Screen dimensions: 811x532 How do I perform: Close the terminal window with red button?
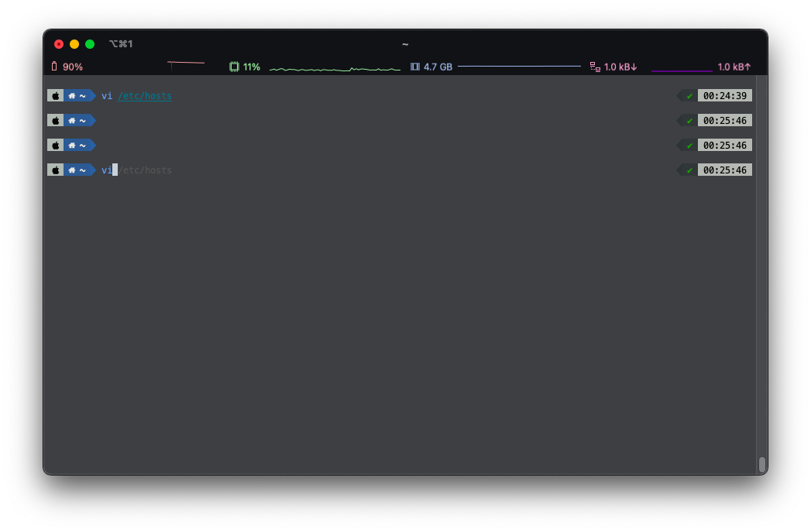(59, 44)
